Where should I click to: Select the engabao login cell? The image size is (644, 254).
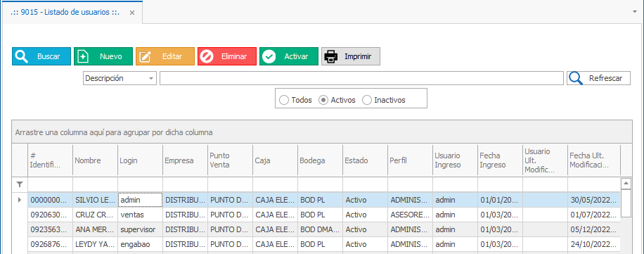coord(140,244)
